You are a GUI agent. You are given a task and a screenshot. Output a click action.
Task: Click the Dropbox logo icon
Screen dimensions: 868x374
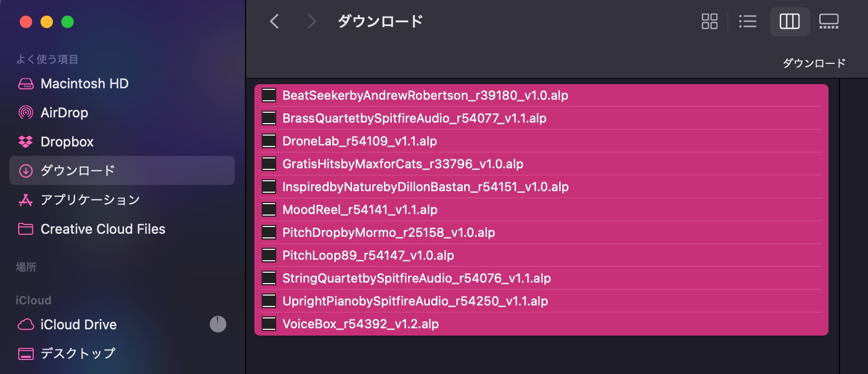[25, 142]
